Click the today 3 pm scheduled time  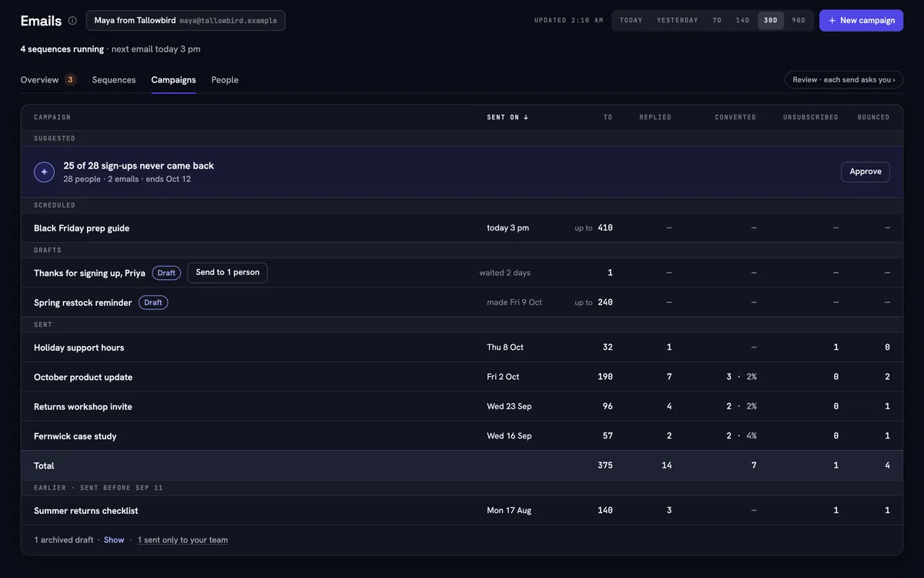point(508,228)
